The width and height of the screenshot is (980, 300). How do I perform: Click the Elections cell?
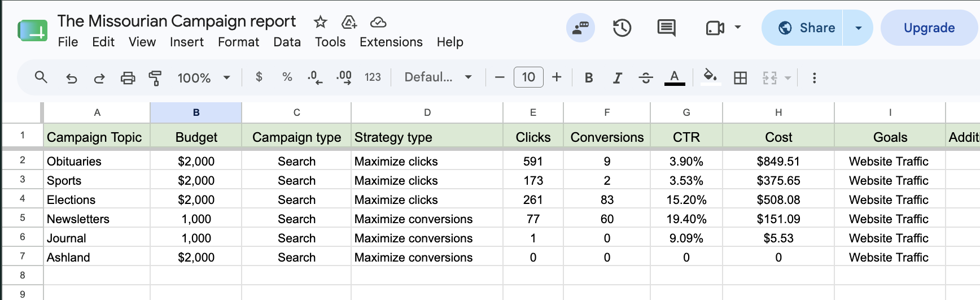[97, 199]
